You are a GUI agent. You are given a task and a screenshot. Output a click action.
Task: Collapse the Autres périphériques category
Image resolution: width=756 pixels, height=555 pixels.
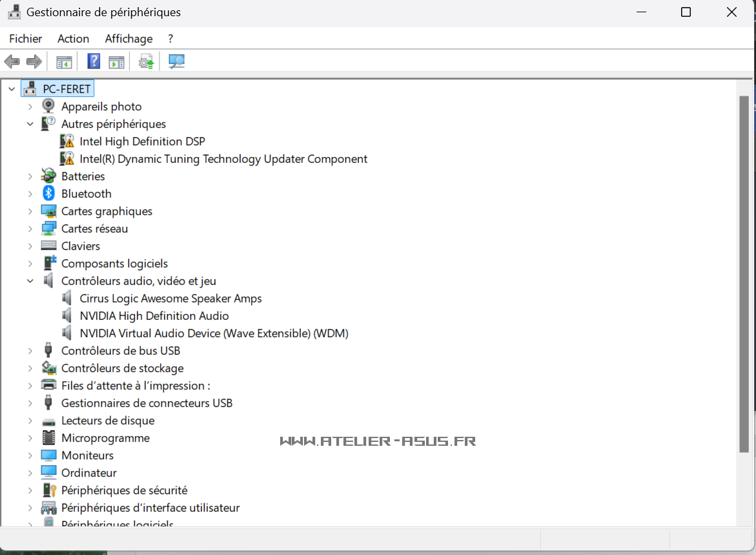tap(30, 124)
